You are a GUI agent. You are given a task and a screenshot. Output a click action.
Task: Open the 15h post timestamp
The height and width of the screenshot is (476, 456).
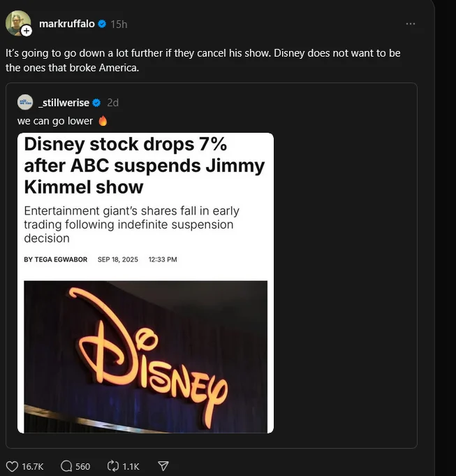pos(119,24)
